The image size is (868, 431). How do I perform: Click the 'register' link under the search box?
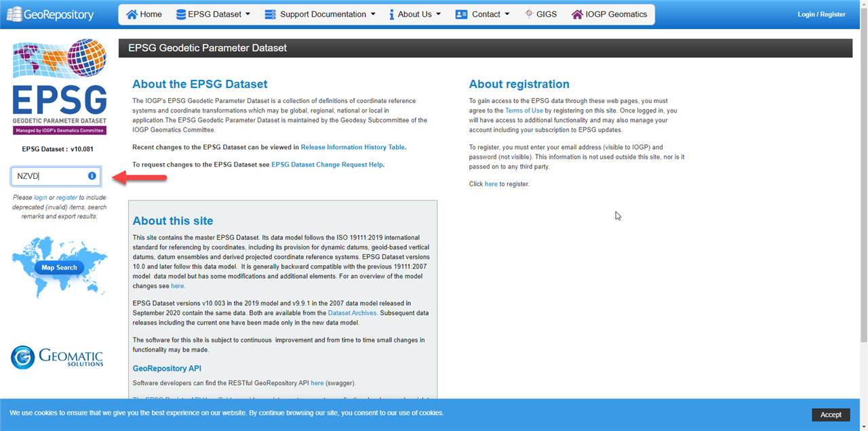coord(67,198)
